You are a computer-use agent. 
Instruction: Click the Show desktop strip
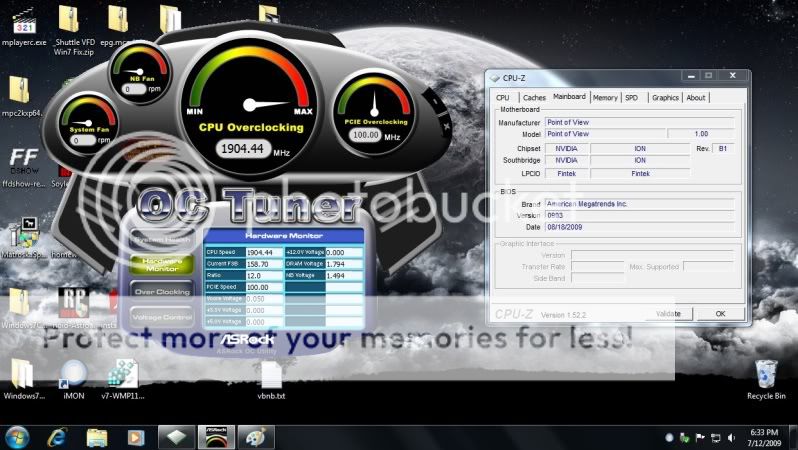794,438
